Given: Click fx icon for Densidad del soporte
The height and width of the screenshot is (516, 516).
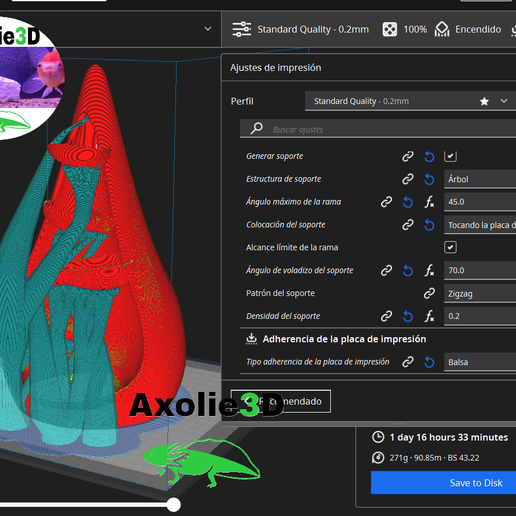Looking at the screenshot, I should (429, 316).
